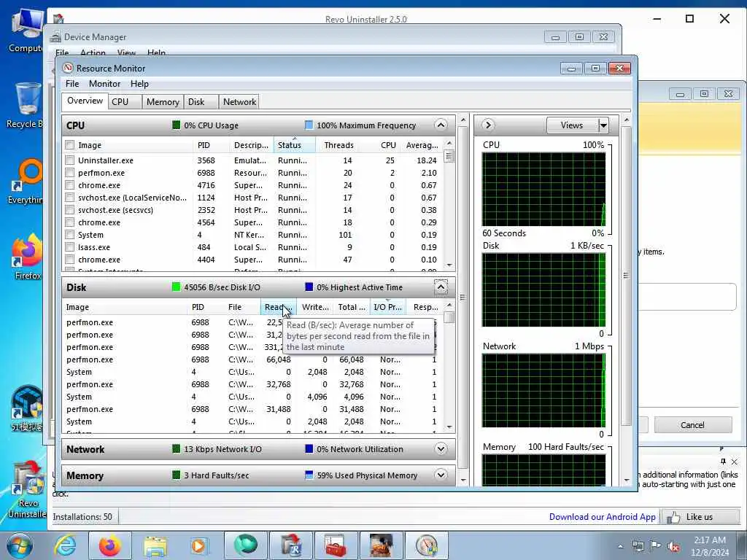Sort disk list by Write column header
Image resolution: width=747 pixels, height=560 pixels.
[315, 307]
